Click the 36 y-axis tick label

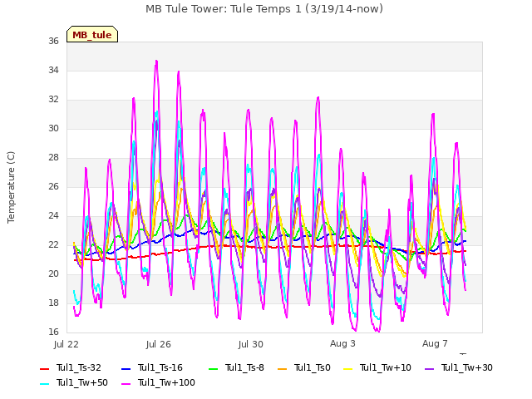click(x=53, y=41)
